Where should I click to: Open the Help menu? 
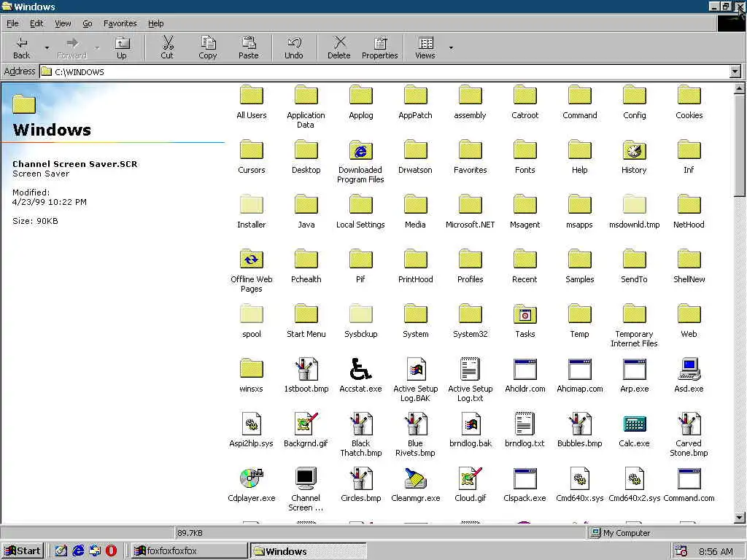(x=155, y=23)
